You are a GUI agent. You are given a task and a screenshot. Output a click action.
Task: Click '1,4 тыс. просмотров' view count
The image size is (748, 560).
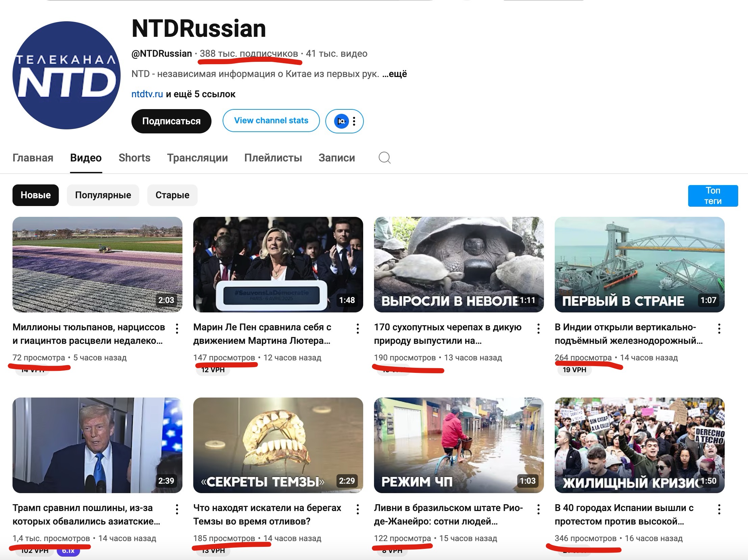click(x=51, y=538)
